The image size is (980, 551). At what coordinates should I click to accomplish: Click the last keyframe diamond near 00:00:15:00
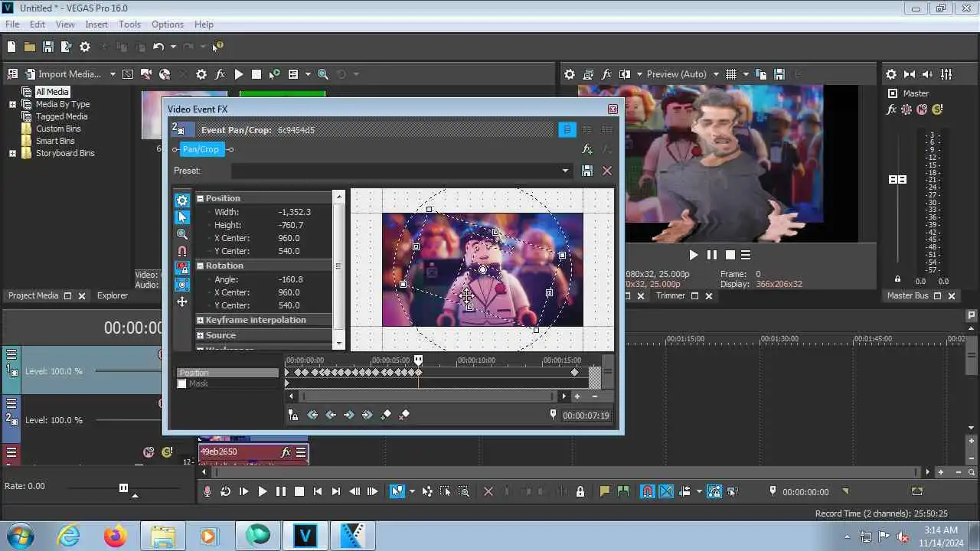575,373
